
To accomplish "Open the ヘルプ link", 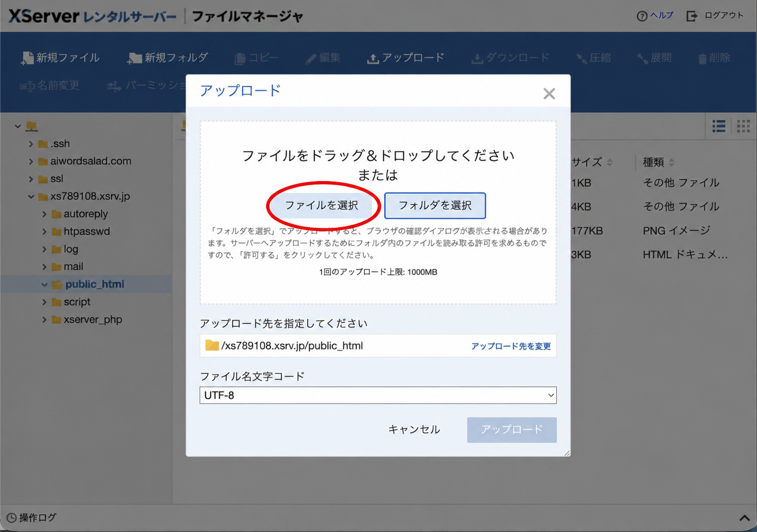I will coord(655,16).
